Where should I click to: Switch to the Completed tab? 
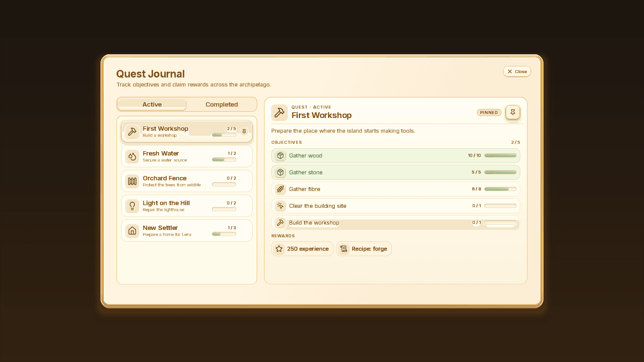[222, 104]
